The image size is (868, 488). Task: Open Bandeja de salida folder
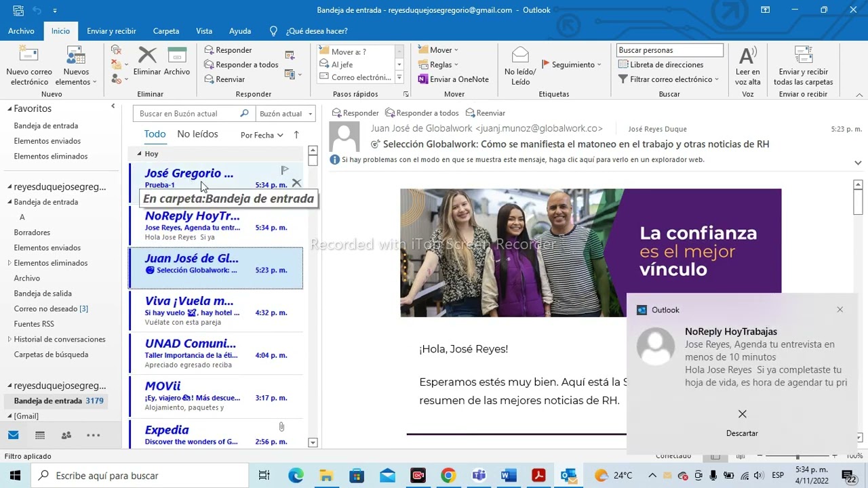[x=43, y=293]
